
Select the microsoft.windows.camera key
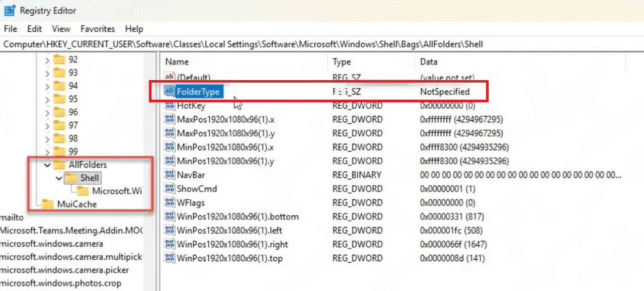tap(51, 244)
